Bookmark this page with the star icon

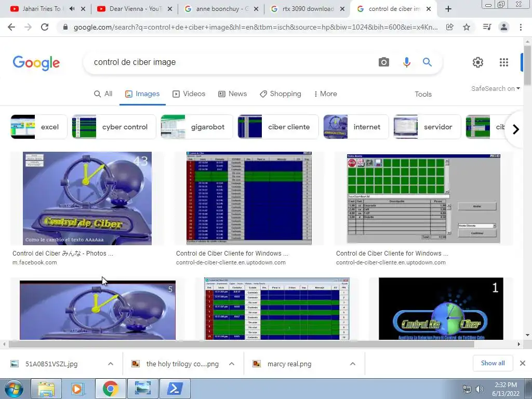pyautogui.click(x=467, y=27)
